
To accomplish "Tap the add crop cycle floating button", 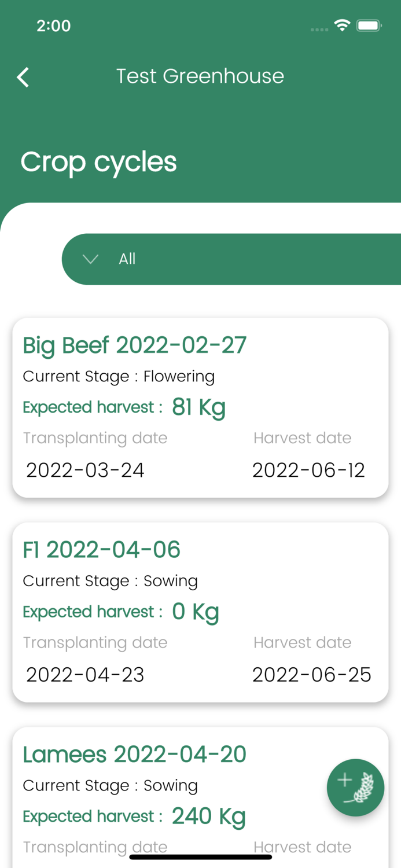I will [x=355, y=787].
